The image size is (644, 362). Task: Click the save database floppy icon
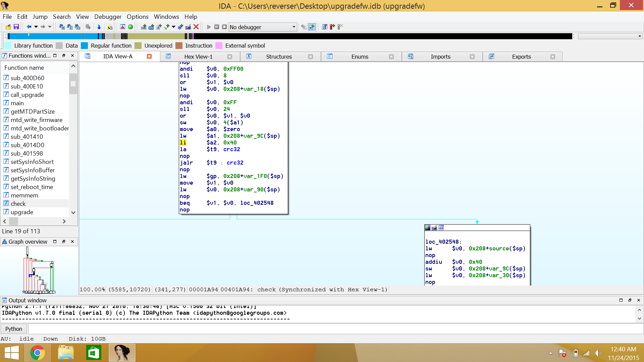(x=16, y=27)
